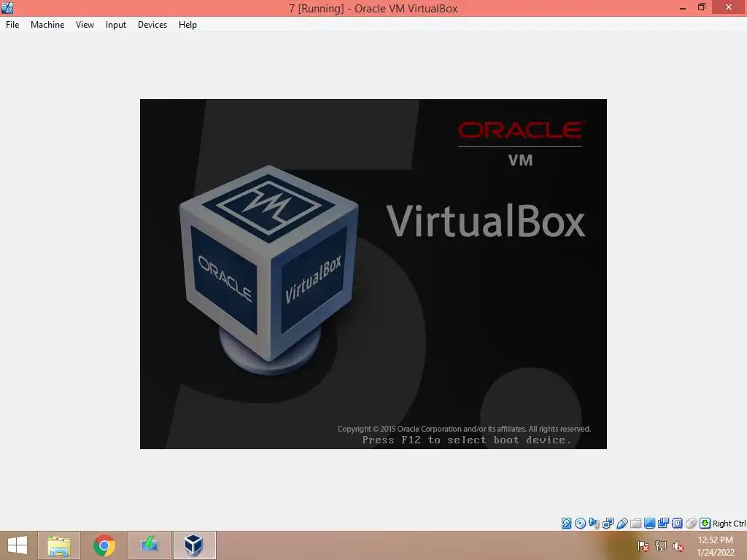Viewport: 747px width, 560px height.
Task: Launch Google Chrome from the taskbar
Action: (x=104, y=545)
